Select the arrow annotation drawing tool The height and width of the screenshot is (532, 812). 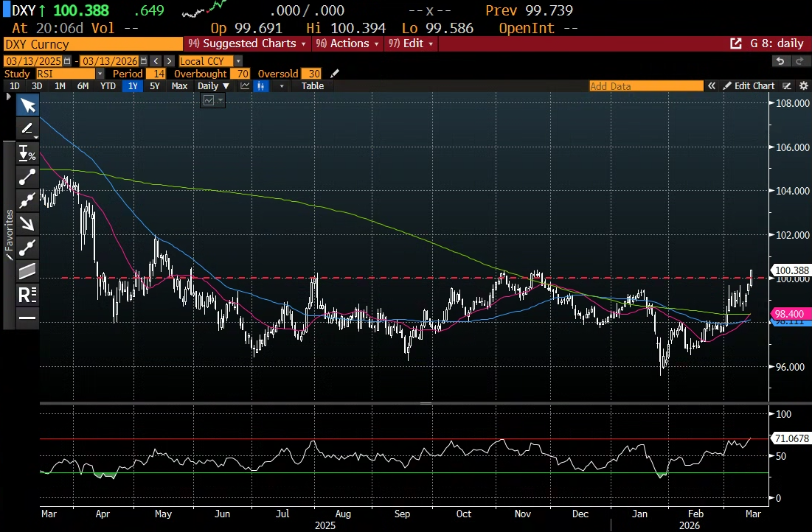[27, 223]
